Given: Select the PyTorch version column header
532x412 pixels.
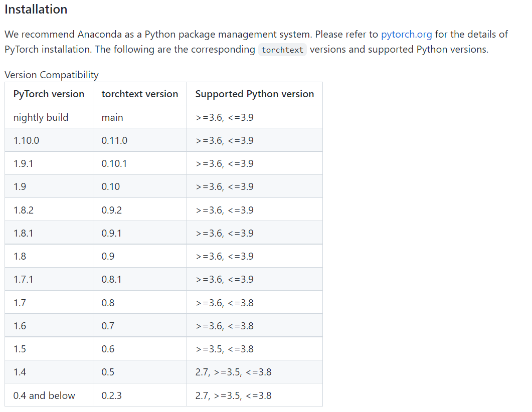Looking at the screenshot, I should (49, 94).
